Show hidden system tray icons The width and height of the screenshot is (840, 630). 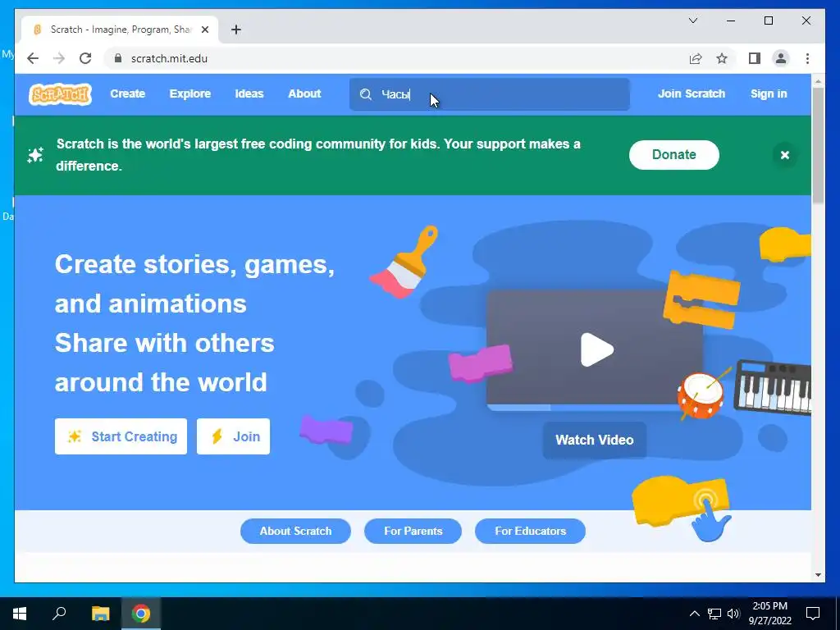(x=694, y=614)
